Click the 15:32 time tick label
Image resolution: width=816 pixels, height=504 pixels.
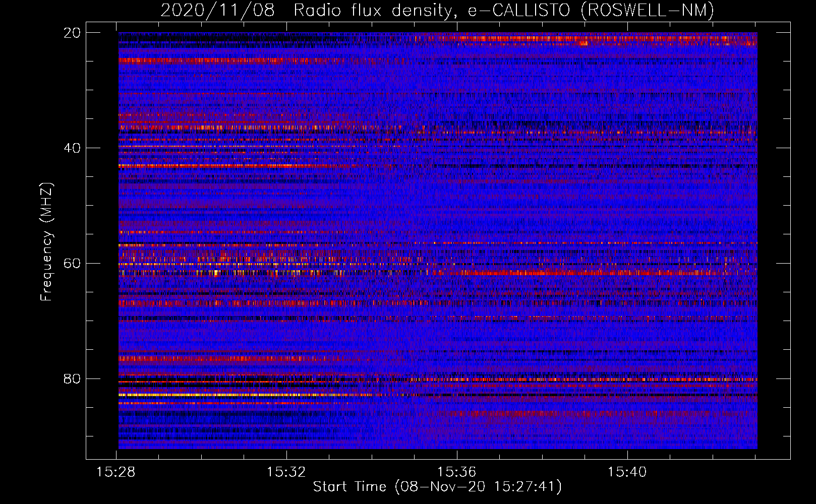pos(286,472)
